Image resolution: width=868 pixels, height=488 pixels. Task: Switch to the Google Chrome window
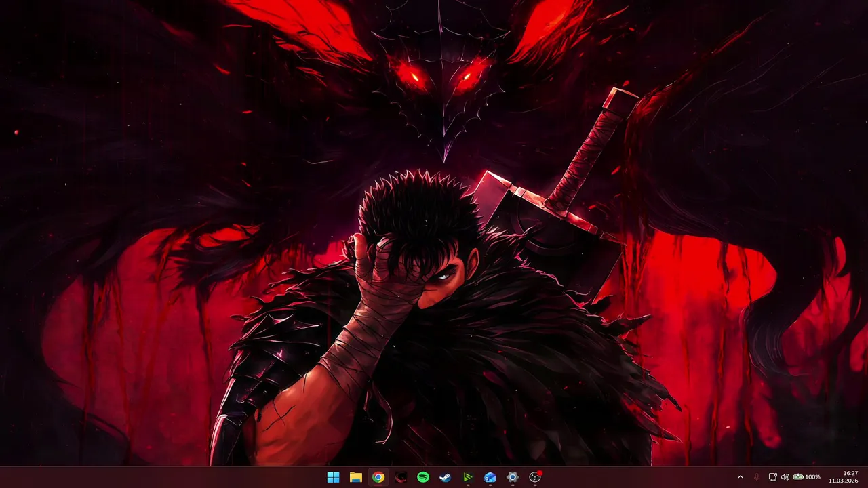tap(378, 477)
